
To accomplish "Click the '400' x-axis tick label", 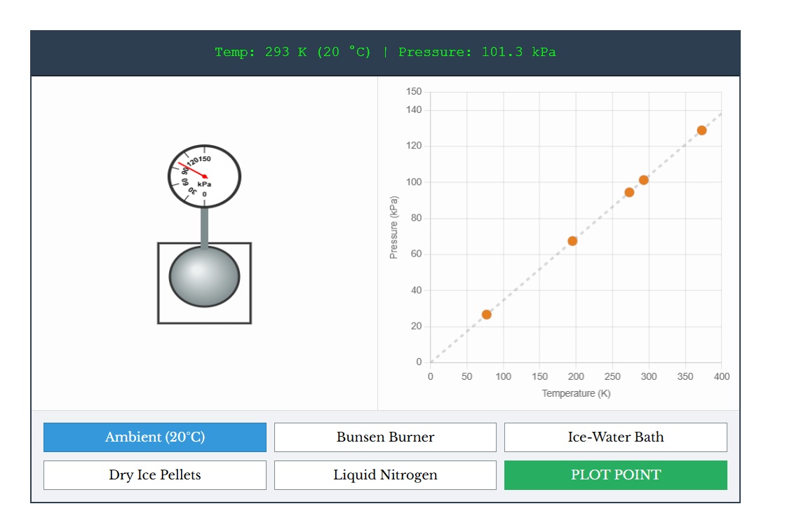I will 722,377.
